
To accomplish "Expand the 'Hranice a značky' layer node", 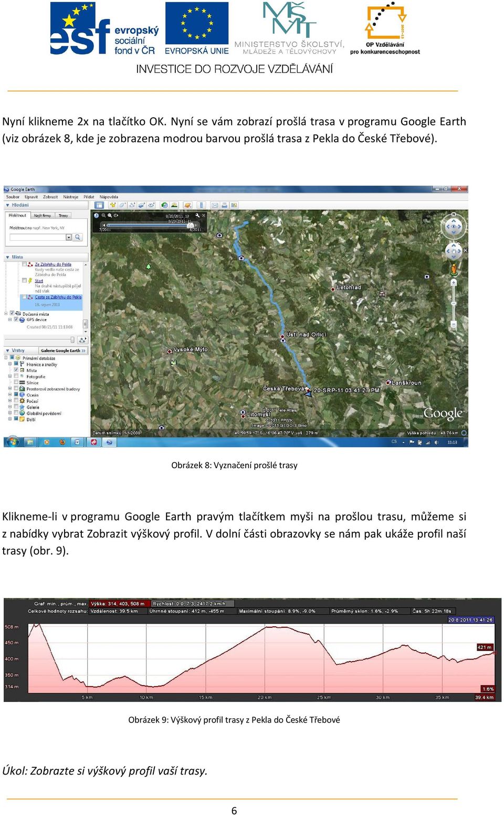I will pos(10,364).
